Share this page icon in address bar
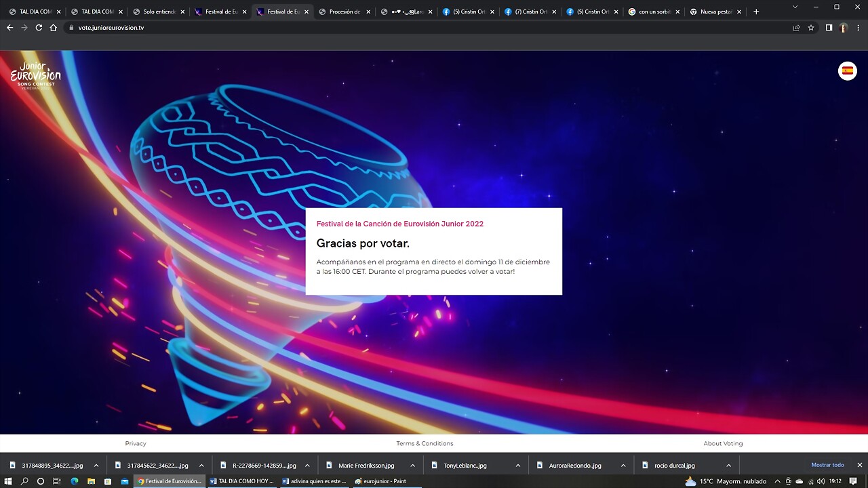 tap(796, 28)
